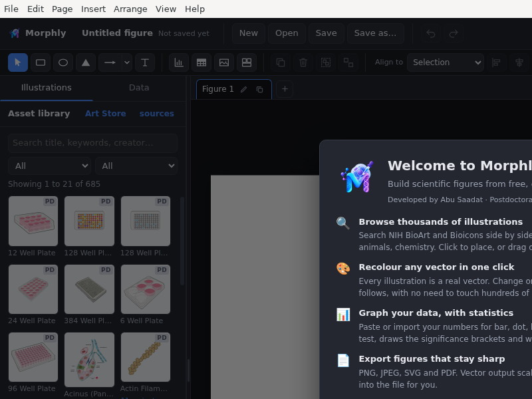532x399 pixels.
Task: Insert a panel layout
Action: [247, 63]
